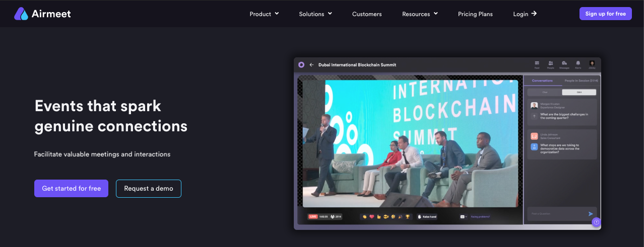The height and width of the screenshot is (247, 644).
Task: Click the Airmeet wordmark text
Action: 52,14
